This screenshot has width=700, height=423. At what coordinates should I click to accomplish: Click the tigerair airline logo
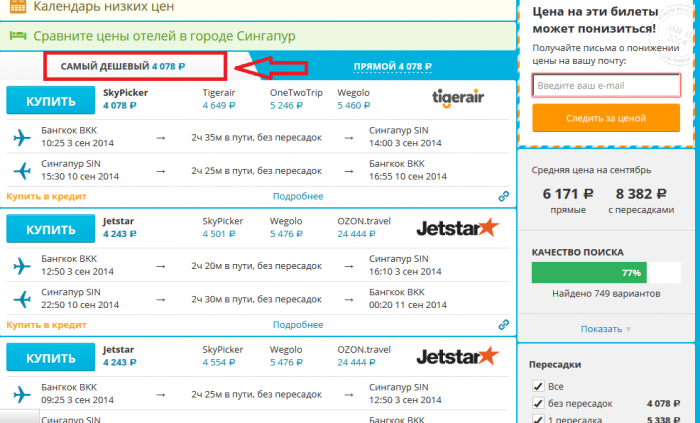coord(463,97)
